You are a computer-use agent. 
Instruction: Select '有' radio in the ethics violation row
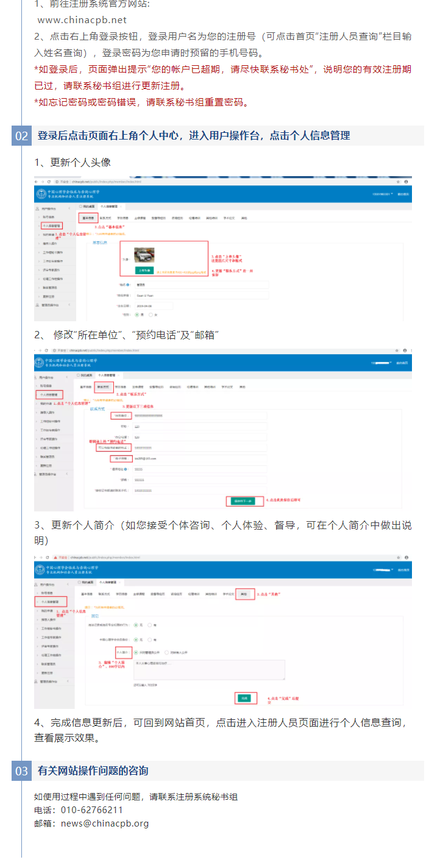coord(151,625)
